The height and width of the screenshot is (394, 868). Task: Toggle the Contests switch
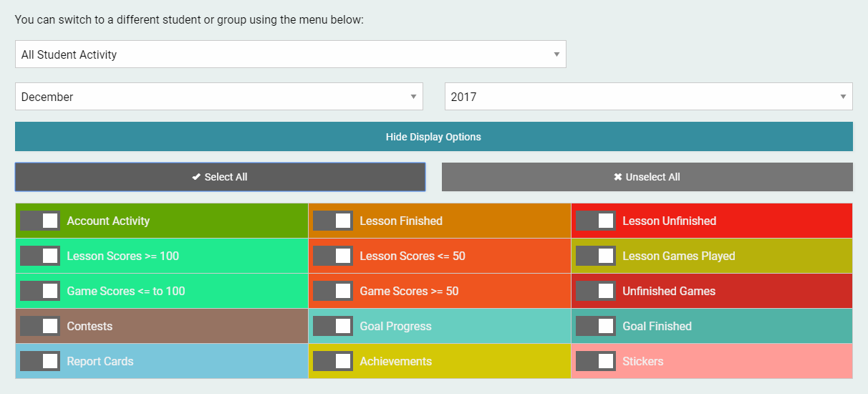[x=40, y=326]
